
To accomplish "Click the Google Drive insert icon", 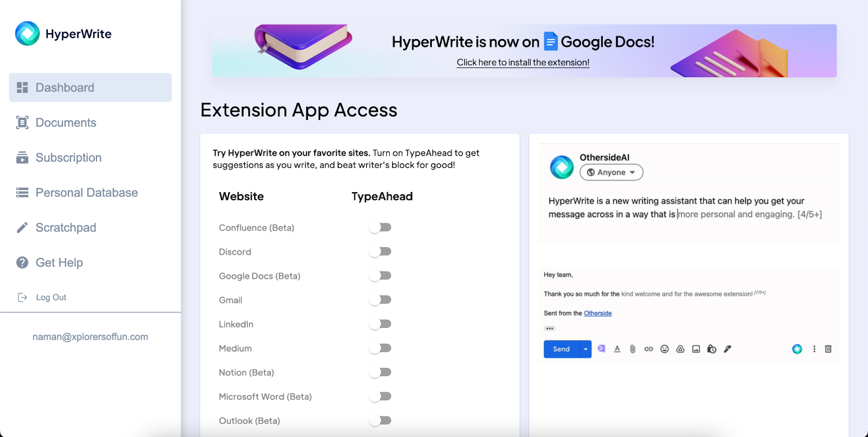I will tap(680, 349).
